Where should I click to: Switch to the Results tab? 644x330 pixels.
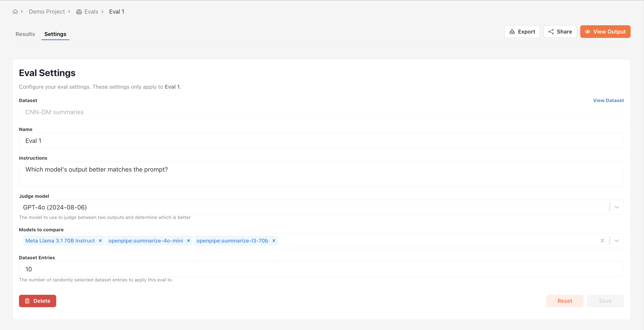25,34
